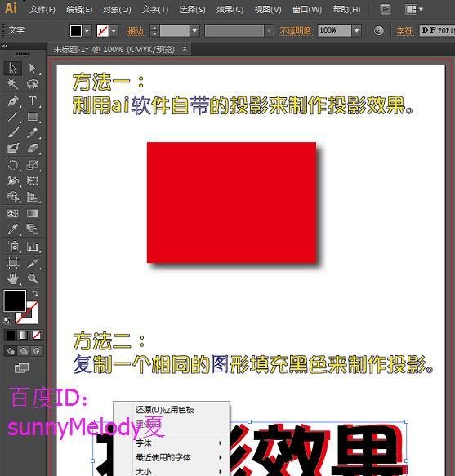Open the 编辑(E) menu

pyautogui.click(x=79, y=10)
